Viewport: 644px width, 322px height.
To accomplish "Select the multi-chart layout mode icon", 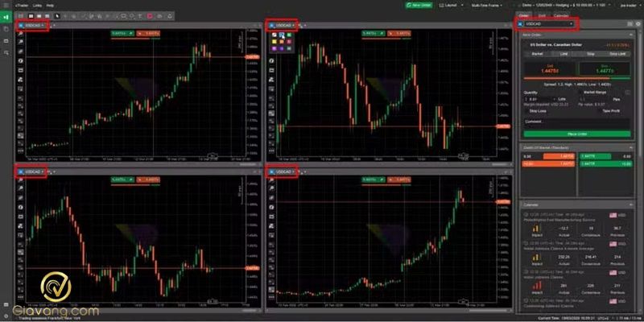I will (31, 16).
